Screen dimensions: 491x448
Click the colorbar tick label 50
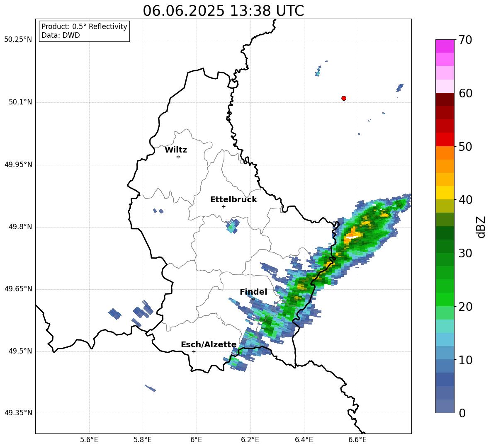click(465, 146)
